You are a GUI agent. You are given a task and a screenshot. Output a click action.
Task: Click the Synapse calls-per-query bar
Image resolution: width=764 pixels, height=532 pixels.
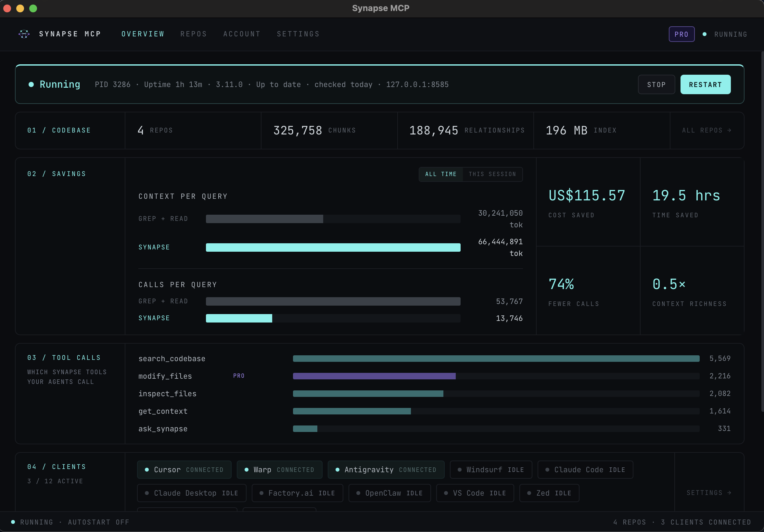[239, 318]
